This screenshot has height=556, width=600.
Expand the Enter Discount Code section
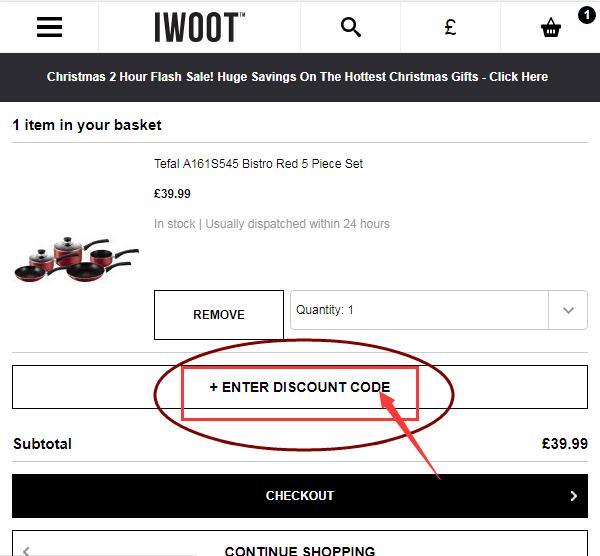pos(299,387)
